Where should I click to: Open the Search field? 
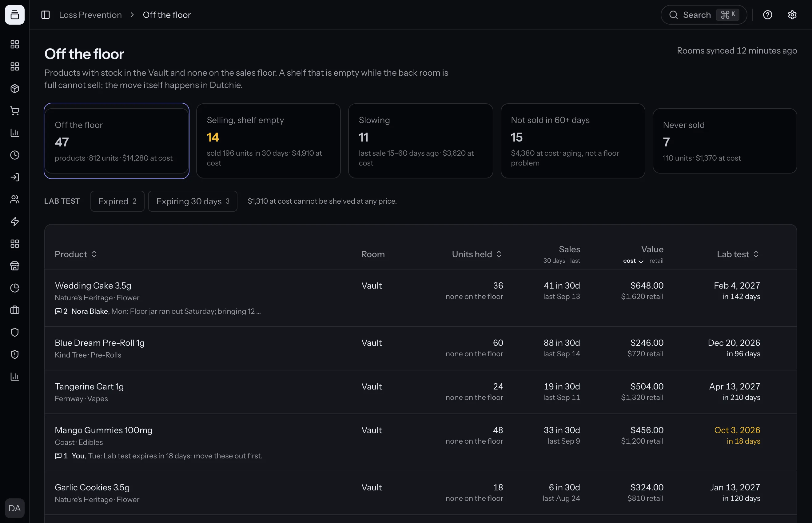pos(703,14)
